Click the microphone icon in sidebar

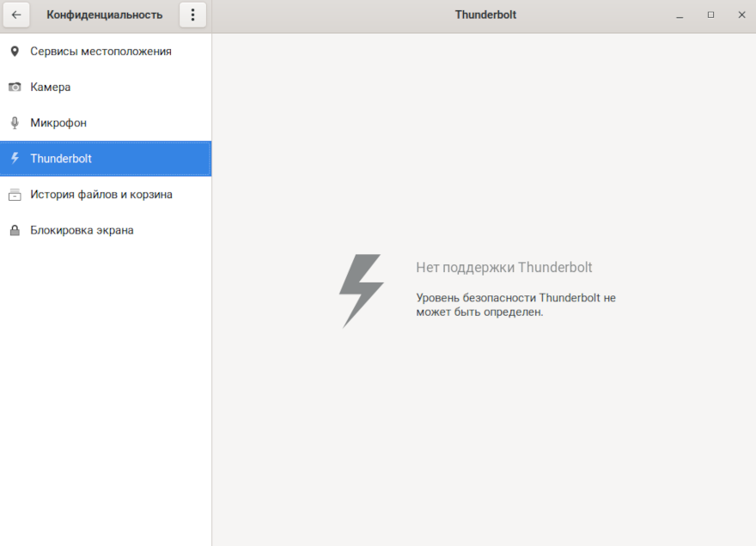click(15, 123)
